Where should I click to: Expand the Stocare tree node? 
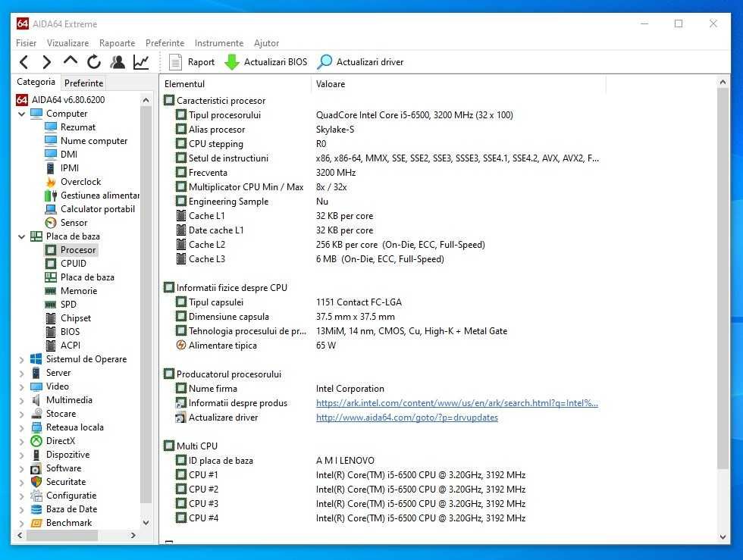tap(21, 414)
